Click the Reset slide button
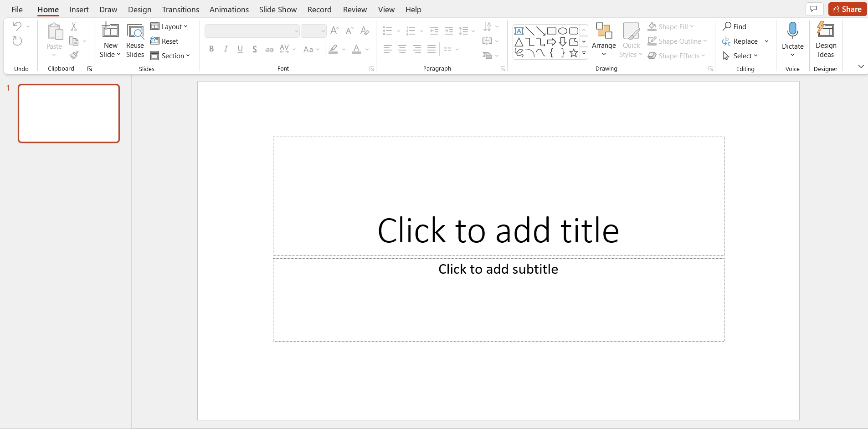This screenshot has width=868, height=429. pos(165,41)
